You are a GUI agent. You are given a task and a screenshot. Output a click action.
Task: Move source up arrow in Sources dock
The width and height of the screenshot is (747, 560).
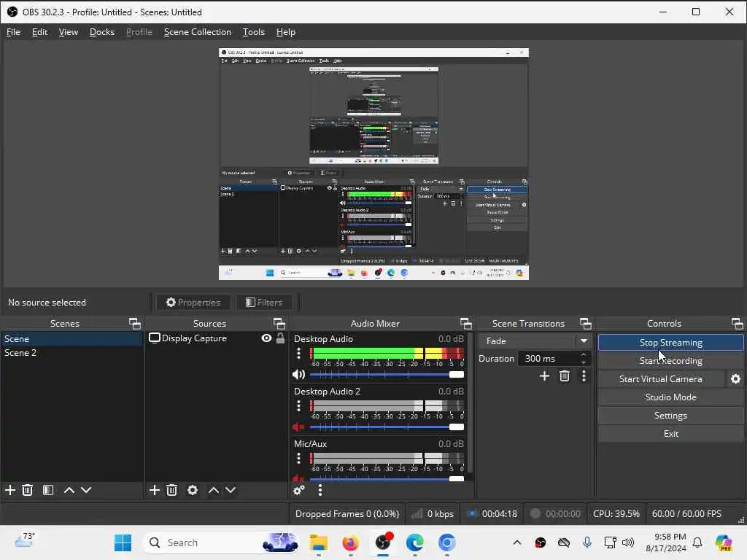214,490
